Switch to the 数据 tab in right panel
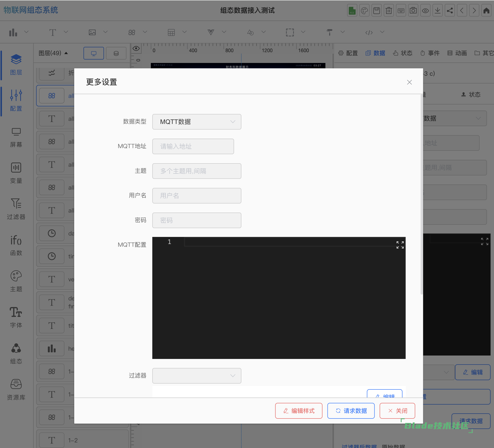This screenshot has width=494, height=448. click(x=375, y=53)
